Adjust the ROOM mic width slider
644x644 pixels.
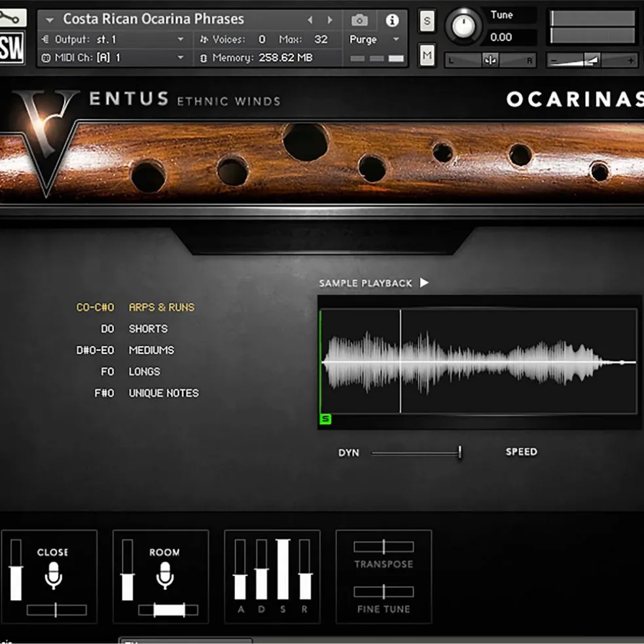click(168, 610)
